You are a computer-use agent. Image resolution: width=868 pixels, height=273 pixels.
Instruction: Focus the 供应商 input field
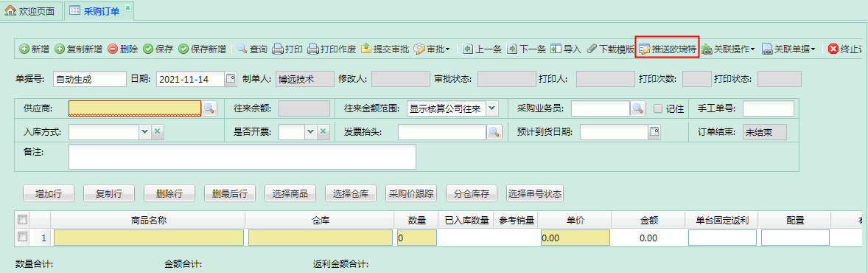(135, 108)
